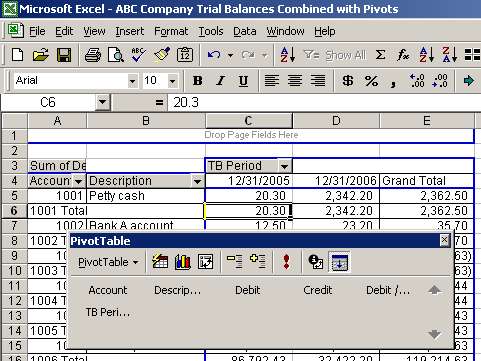Image resolution: width=481 pixels, height=361 pixels.
Task: Click the Petty cash cell
Action: pos(146,196)
